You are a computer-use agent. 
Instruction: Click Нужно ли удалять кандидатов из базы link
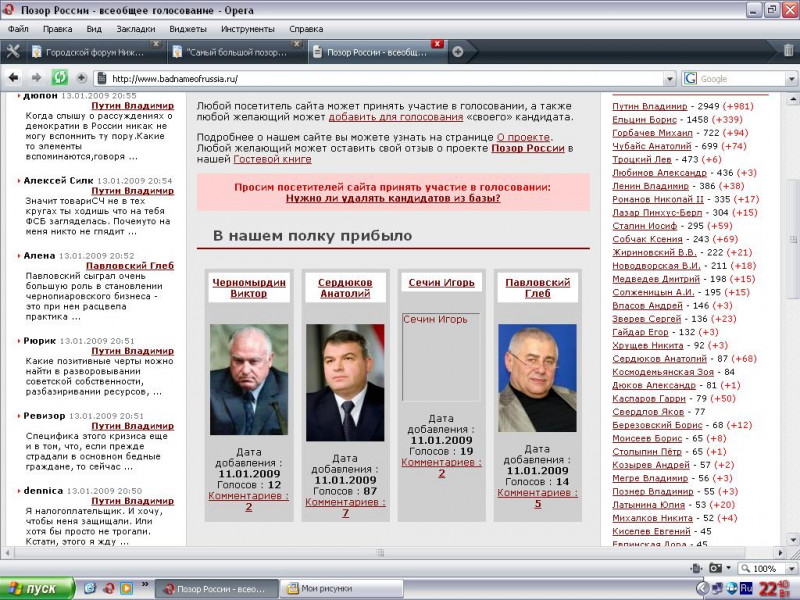(x=393, y=198)
